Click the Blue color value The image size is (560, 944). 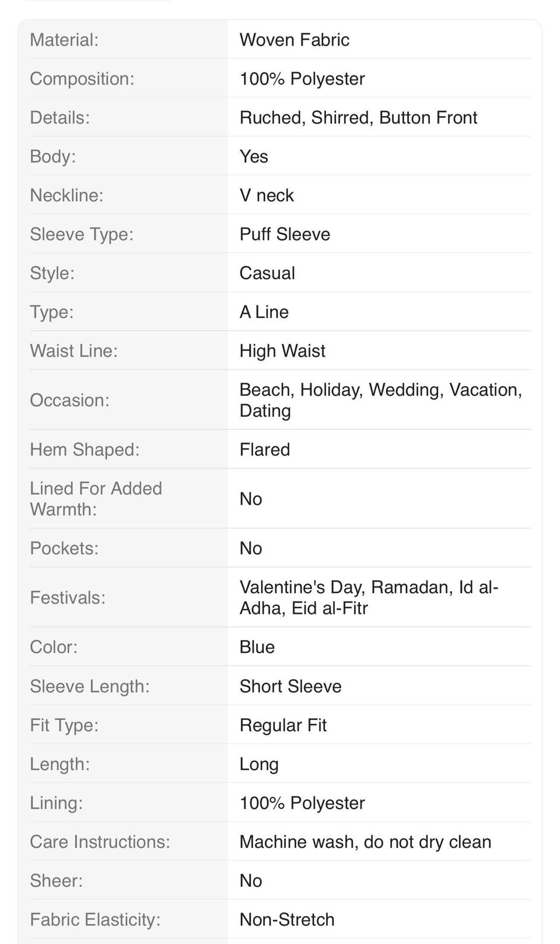(x=257, y=647)
